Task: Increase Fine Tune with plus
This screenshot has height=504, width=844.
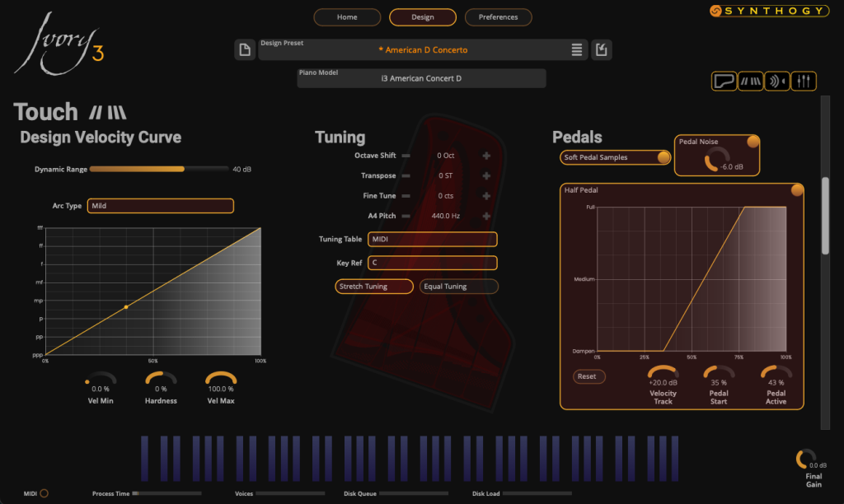Action: point(486,196)
